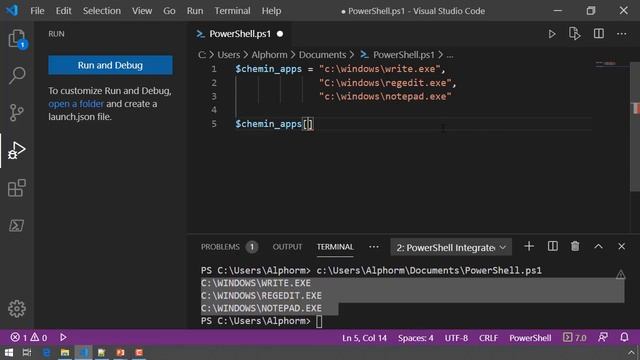
Task: Select the PowerShell.ps1 editor tab
Action: coord(240,34)
